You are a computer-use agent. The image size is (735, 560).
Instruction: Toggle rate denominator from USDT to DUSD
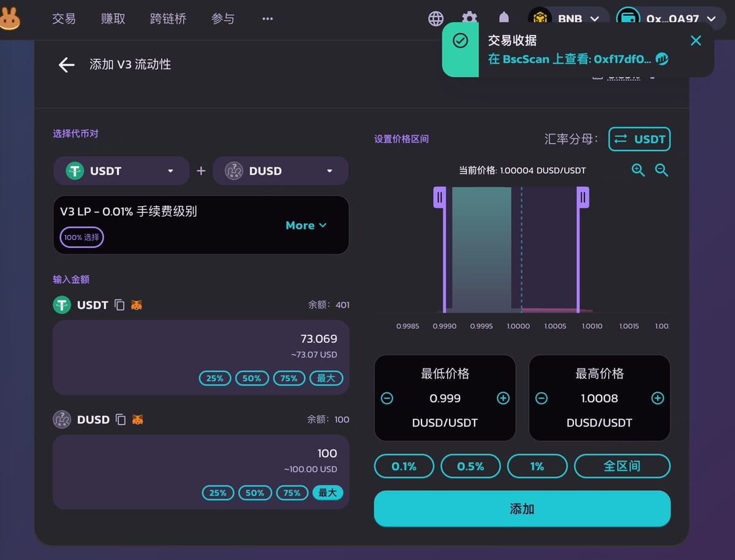click(x=639, y=139)
